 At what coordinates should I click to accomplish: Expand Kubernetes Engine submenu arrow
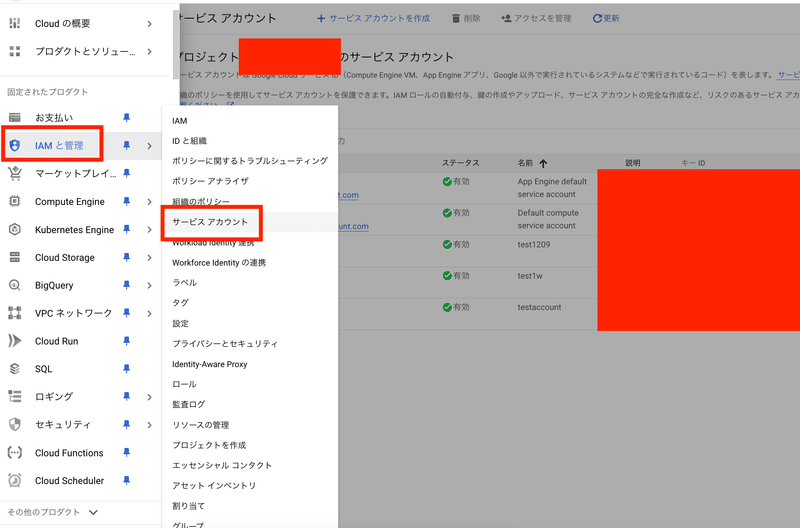[149, 230]
